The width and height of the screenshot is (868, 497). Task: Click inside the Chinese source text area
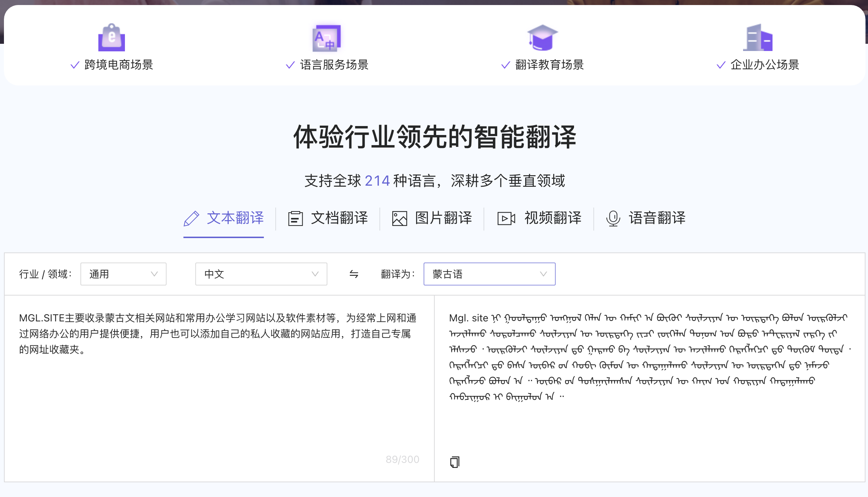coord(215,377)
